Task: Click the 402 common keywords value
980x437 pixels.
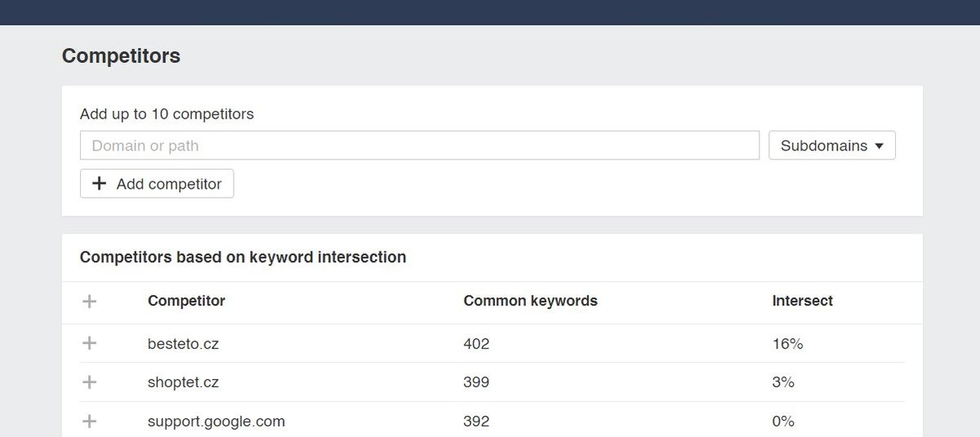Action: (x=476, y=344)
